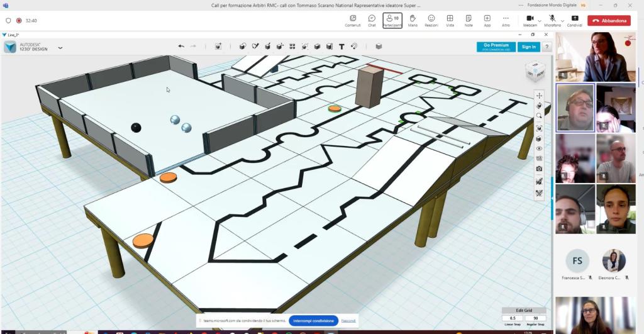Open the Material tool

(x=379, y=47)
